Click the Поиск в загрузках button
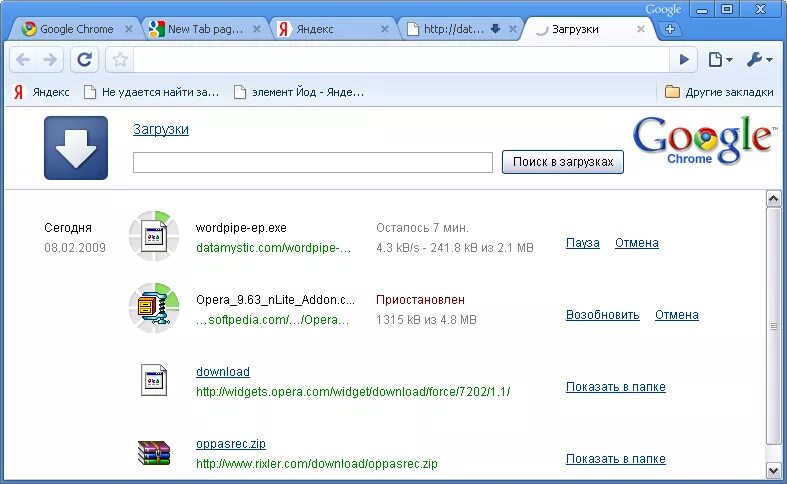The image size is (787, 484). [x=563, y=162]
